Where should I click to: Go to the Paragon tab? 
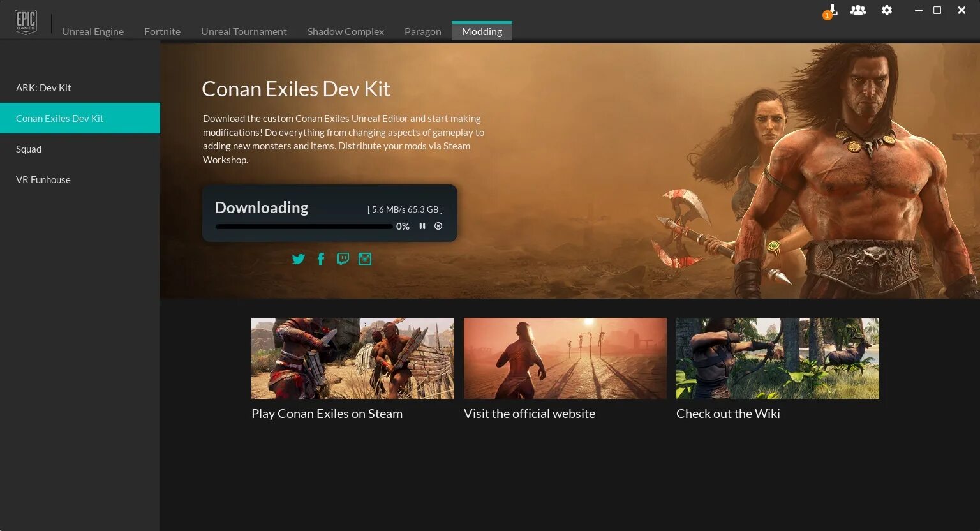tap(422, 31)
